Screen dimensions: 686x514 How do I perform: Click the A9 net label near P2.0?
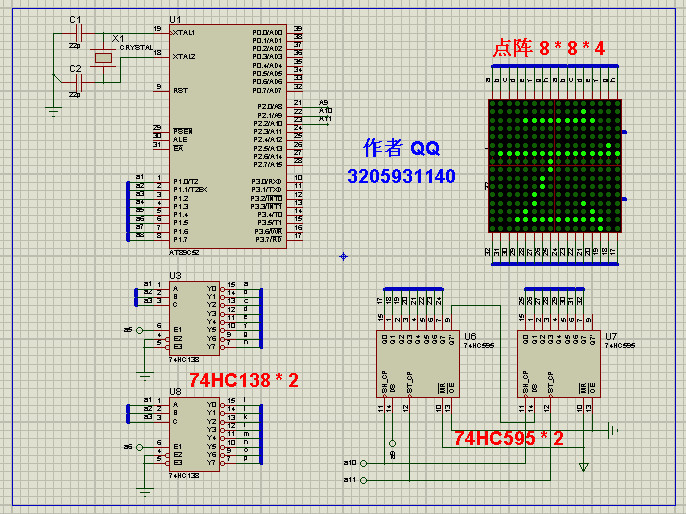point(324,102)
